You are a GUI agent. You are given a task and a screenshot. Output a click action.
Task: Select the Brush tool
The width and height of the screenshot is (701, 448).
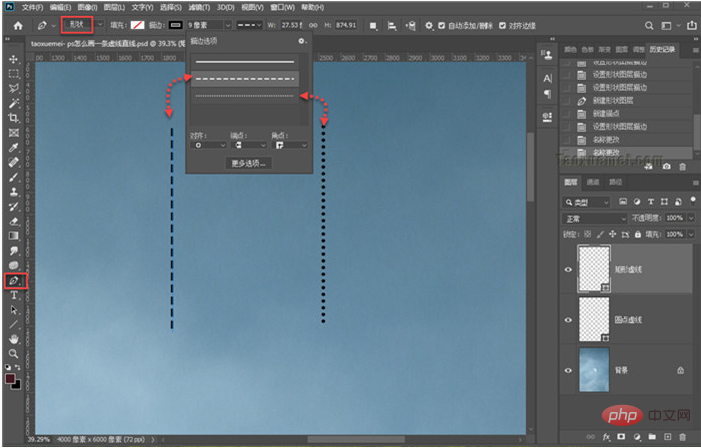14,177
